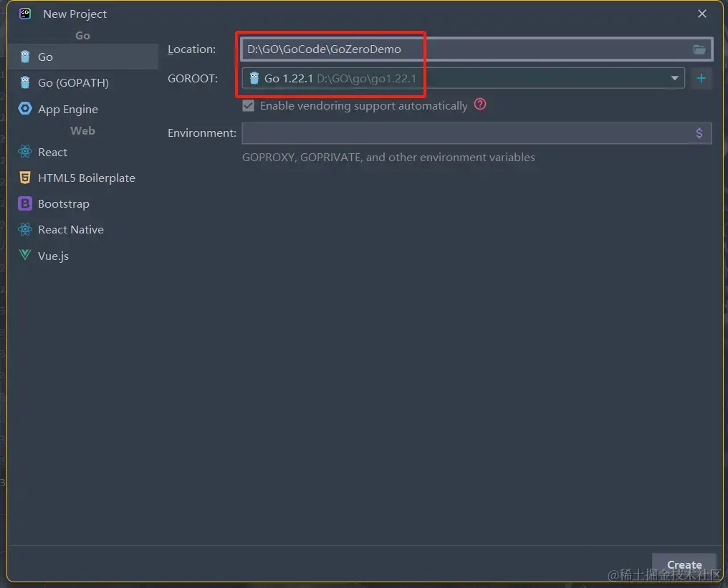The width and height of the screenshot is (728, 588).
Task: Browse for project location folder icon
Action: [699, 49]
